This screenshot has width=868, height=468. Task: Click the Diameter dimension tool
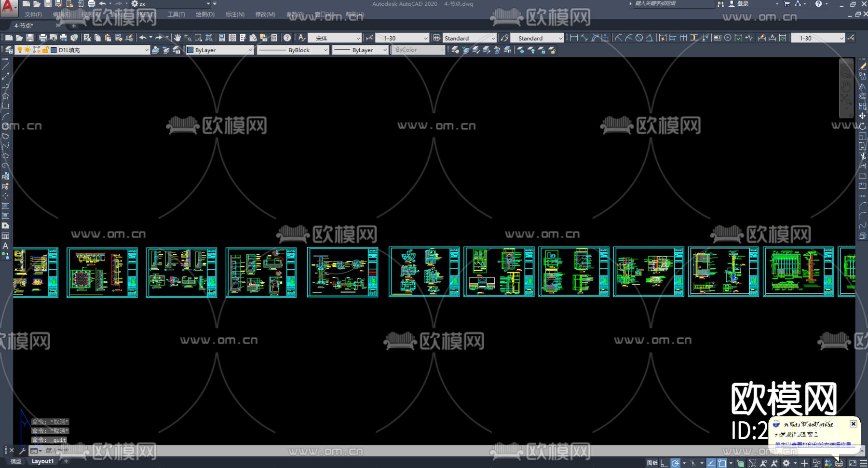[639, 38]
